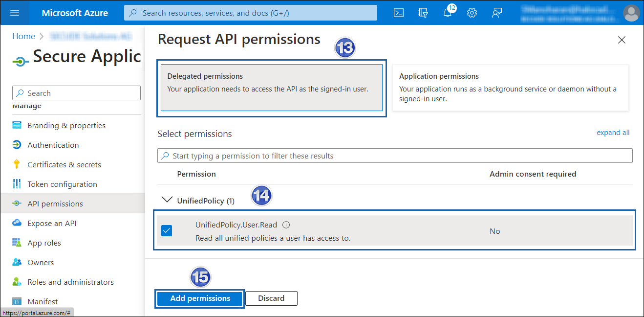Open the notifications panel
The height and width of the screenshot is (317, 644).
tap(448, 12)
